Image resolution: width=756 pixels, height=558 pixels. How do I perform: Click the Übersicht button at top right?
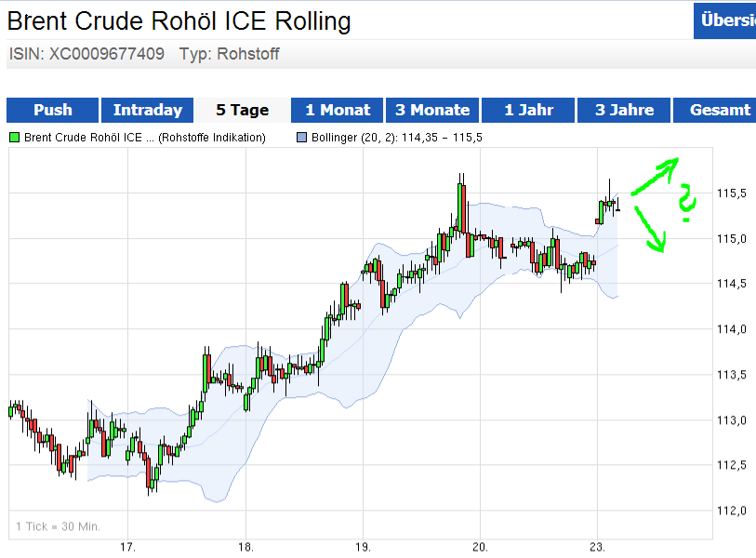pyautogui.click(x=725, y=20)
